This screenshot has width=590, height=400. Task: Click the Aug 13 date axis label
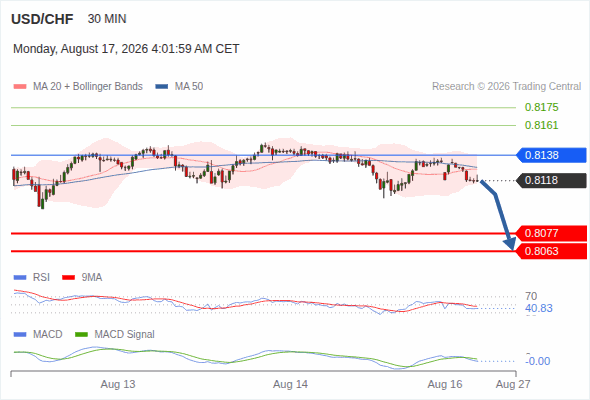coord(118,385)
